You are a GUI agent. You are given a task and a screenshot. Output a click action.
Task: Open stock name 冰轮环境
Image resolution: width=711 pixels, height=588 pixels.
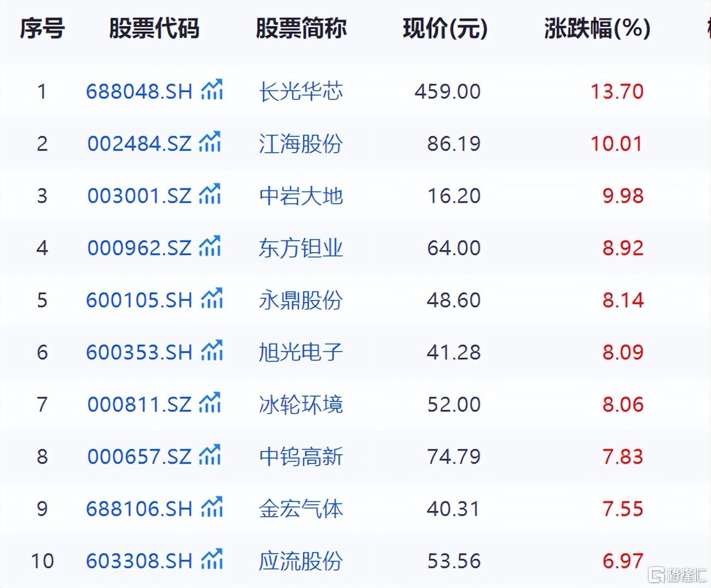point(301,404)
